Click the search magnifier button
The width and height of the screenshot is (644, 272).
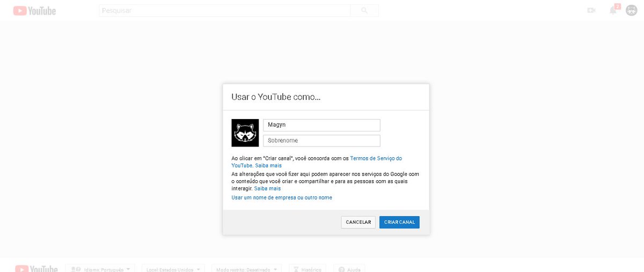[x=364, y=10]
